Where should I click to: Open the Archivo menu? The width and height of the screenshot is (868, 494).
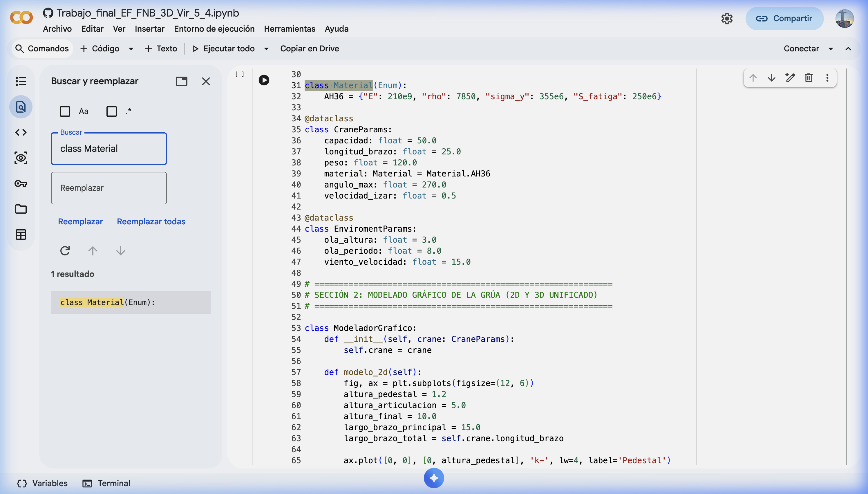[57, 29]
